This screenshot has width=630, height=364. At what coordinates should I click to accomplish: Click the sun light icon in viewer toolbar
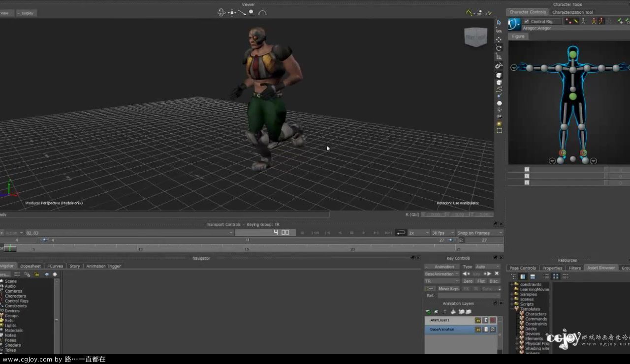tap(499, 123)
